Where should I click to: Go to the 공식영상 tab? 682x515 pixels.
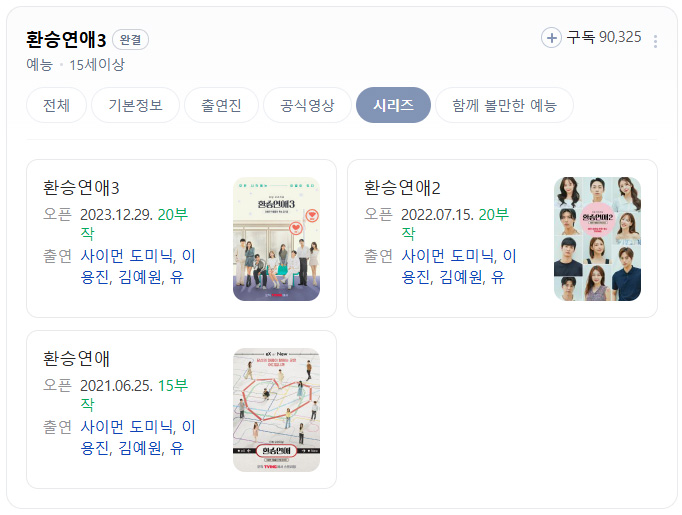pos(308,105)
